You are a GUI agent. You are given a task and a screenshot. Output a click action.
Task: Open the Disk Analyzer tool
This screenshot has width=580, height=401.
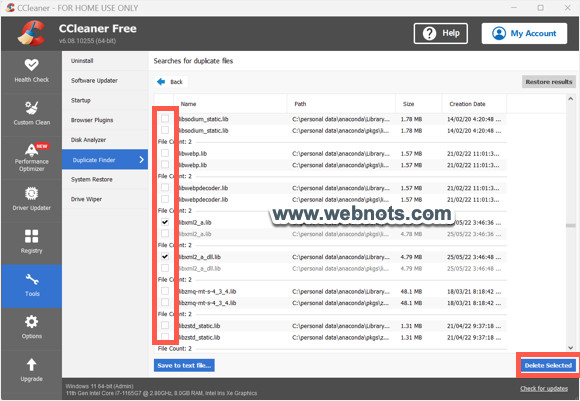(x=105, y=140)
